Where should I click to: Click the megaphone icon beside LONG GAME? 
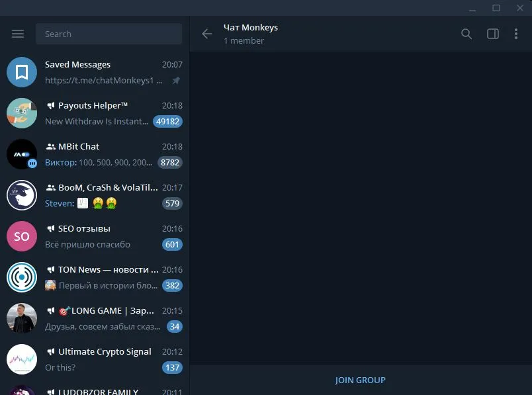pos(50,311)
